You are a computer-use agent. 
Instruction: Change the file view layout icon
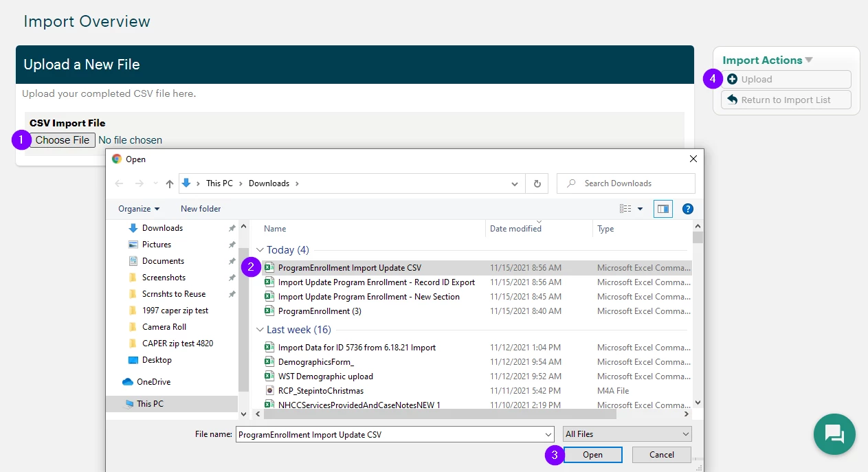click(x=625, y=209)
